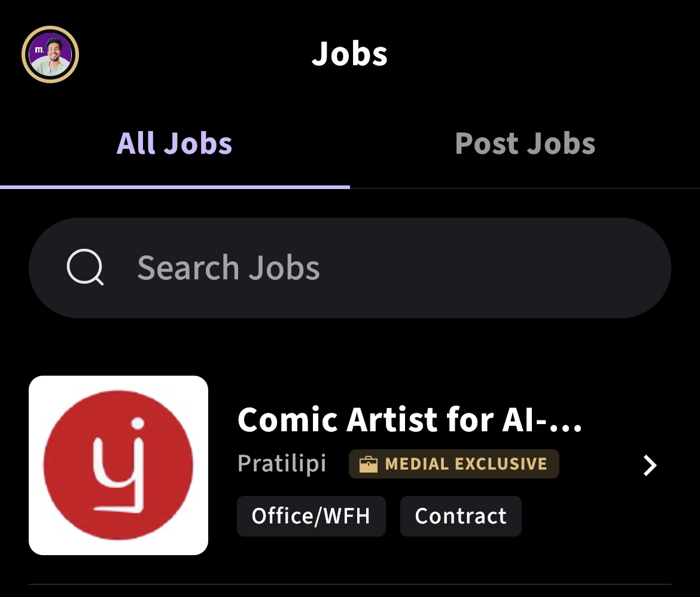Click the small purple 'm.' badge on avatar
Image resolution: width=700 pixels, height=597 pixels.
pyautogui.click(x=39, y=50)
